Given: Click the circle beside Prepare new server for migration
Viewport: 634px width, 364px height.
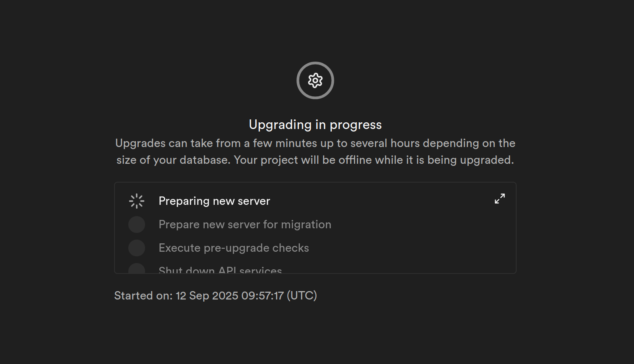Looking at the screenshot, I should point(137,225).
